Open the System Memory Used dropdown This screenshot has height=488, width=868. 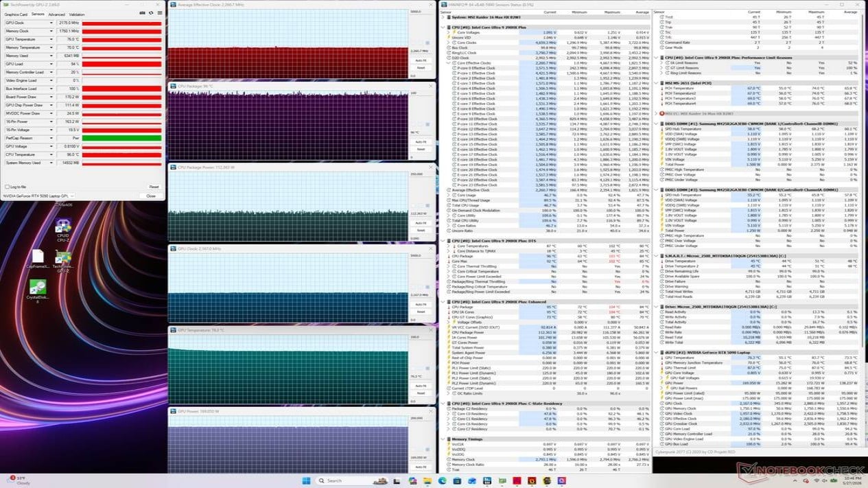(51, 163)
